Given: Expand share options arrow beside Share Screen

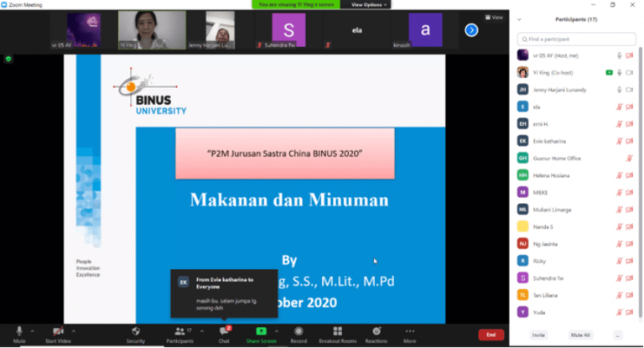Looking at the screenshot, I should point(277,331).
